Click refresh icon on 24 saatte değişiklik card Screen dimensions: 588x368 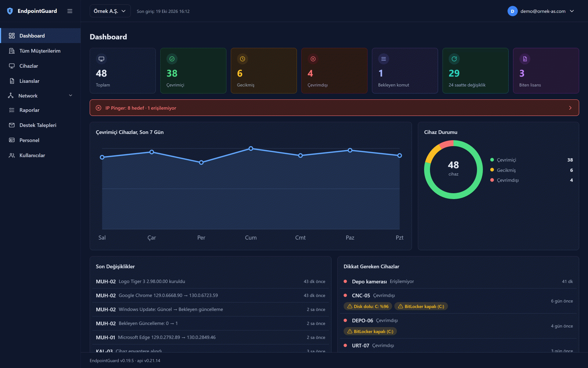454,59
